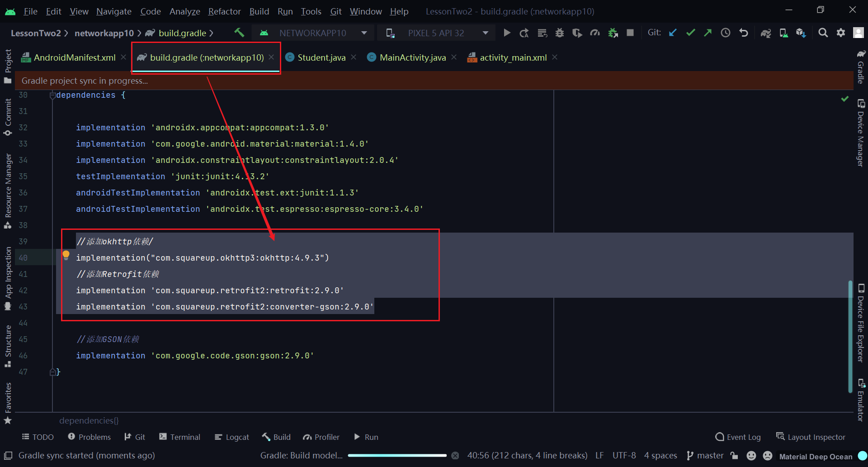Open the Apply Changes rerun icon

click(524, 33)
